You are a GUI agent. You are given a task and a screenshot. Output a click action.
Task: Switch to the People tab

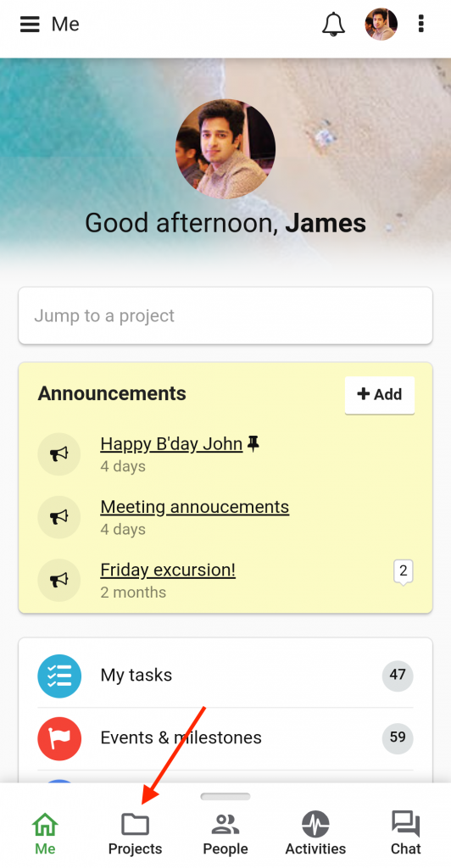pyautogui.click(x=225, y=833)
